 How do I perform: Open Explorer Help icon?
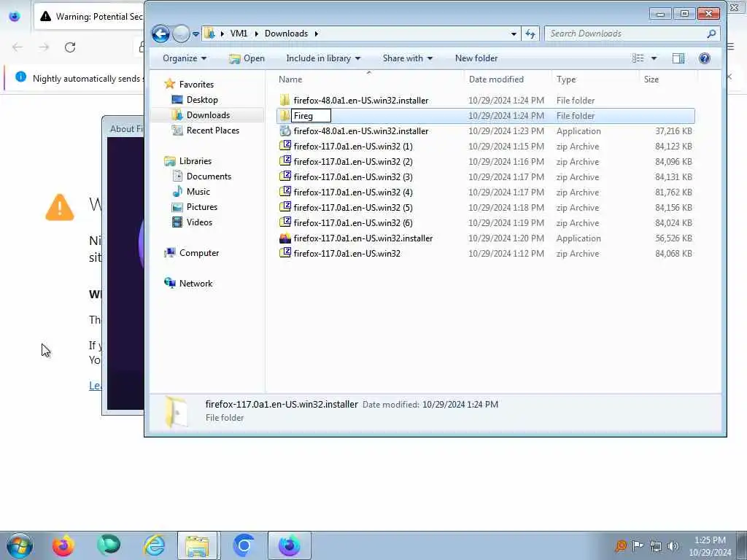(704, 58)
